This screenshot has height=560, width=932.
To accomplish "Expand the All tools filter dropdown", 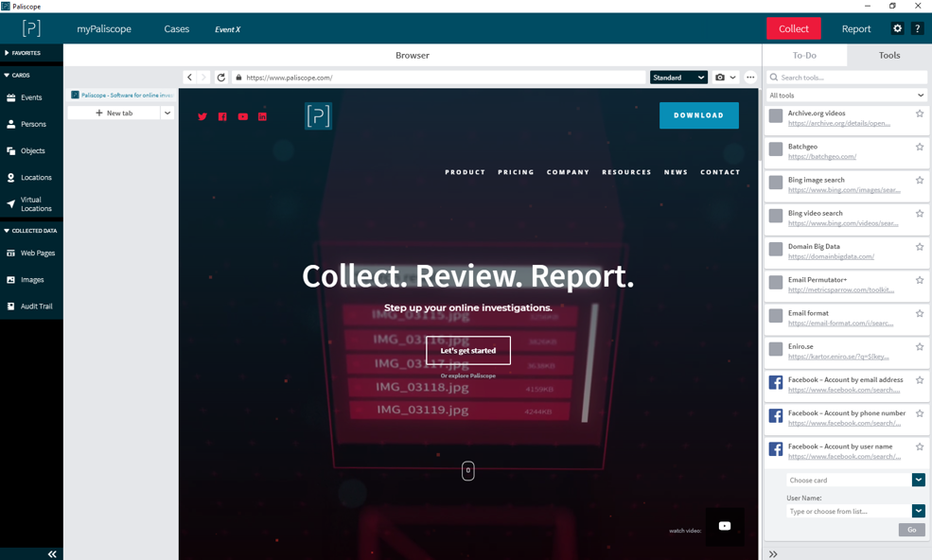I will (847, 96).
